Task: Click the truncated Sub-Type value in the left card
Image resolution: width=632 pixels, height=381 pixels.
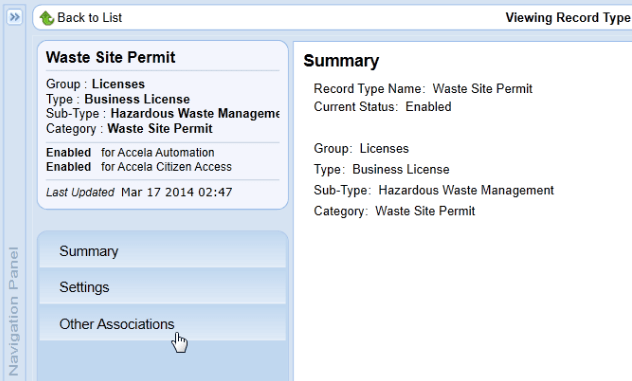Action: tap(195, 114)
